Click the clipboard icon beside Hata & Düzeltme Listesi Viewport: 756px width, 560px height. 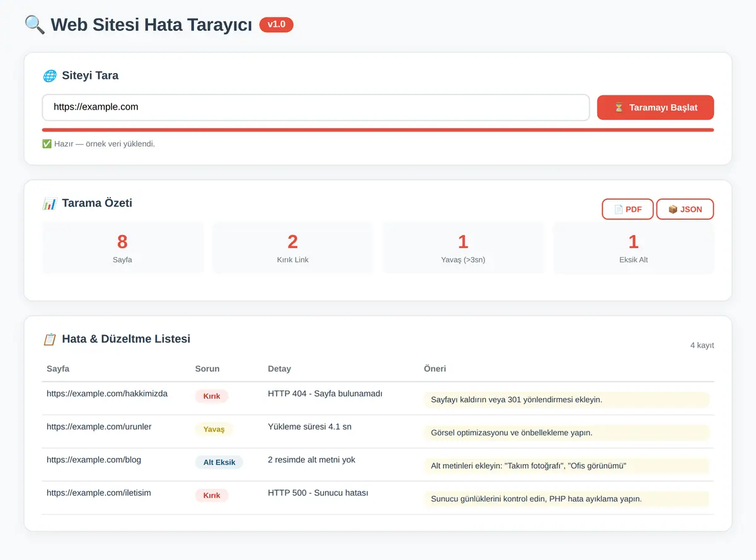pyautogui.click(x=50, y=339)
